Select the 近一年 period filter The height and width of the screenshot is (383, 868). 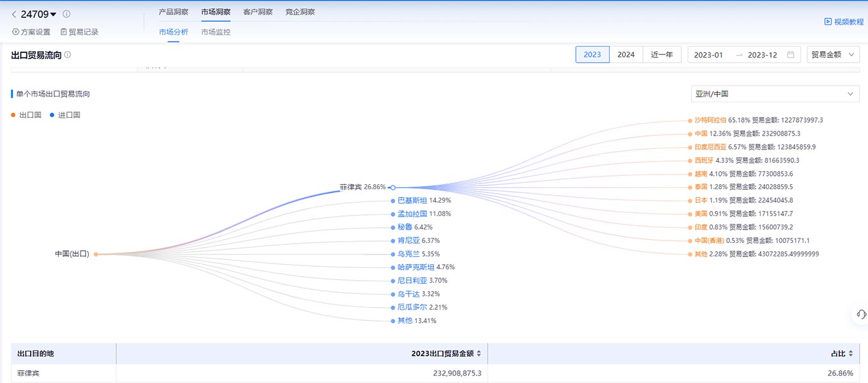click(x=662, y=54)
